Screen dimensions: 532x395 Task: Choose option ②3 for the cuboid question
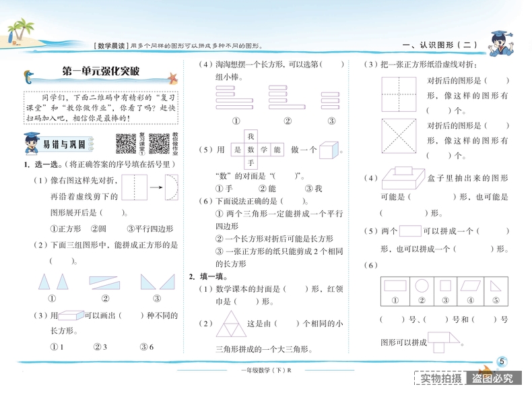(100, 346)
